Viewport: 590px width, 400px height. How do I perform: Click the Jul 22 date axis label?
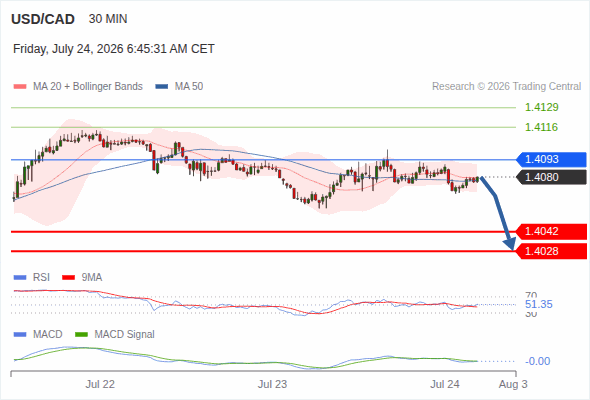pos(100,385)
